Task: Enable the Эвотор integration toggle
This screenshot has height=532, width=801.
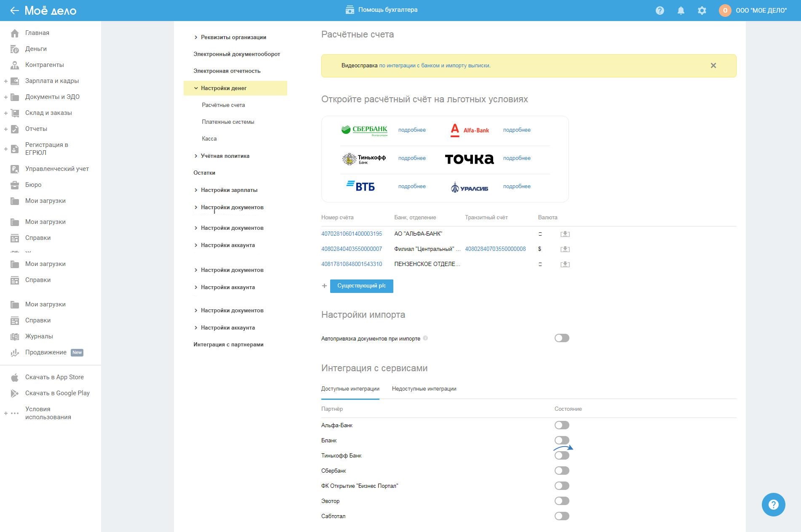Action: pos(561,501)
